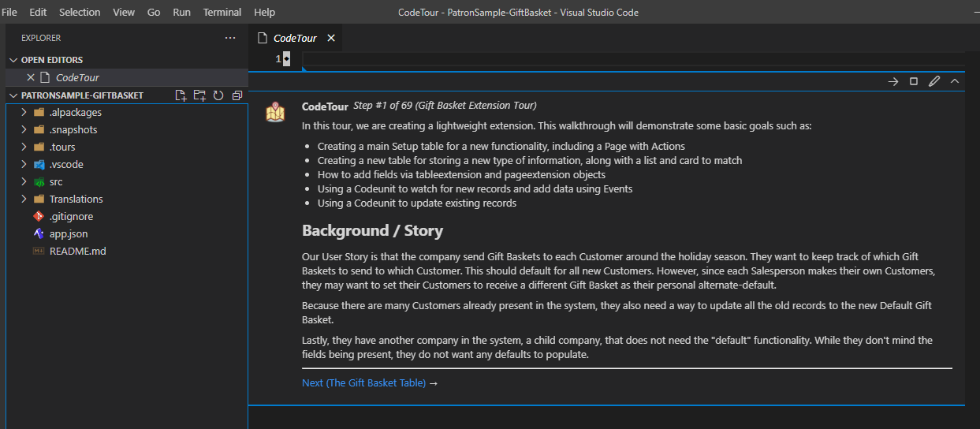
Task: Expand the src folder chevron
Action: 24,181
